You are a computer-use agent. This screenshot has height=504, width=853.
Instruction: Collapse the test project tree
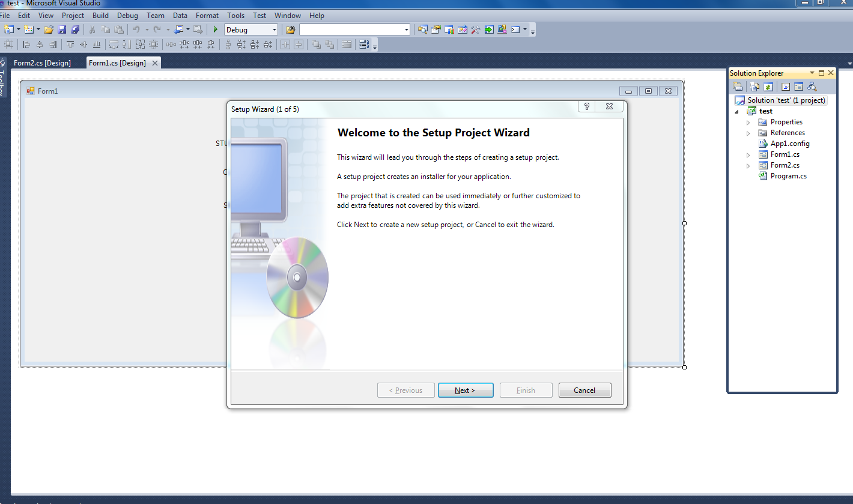pos(737,111)
